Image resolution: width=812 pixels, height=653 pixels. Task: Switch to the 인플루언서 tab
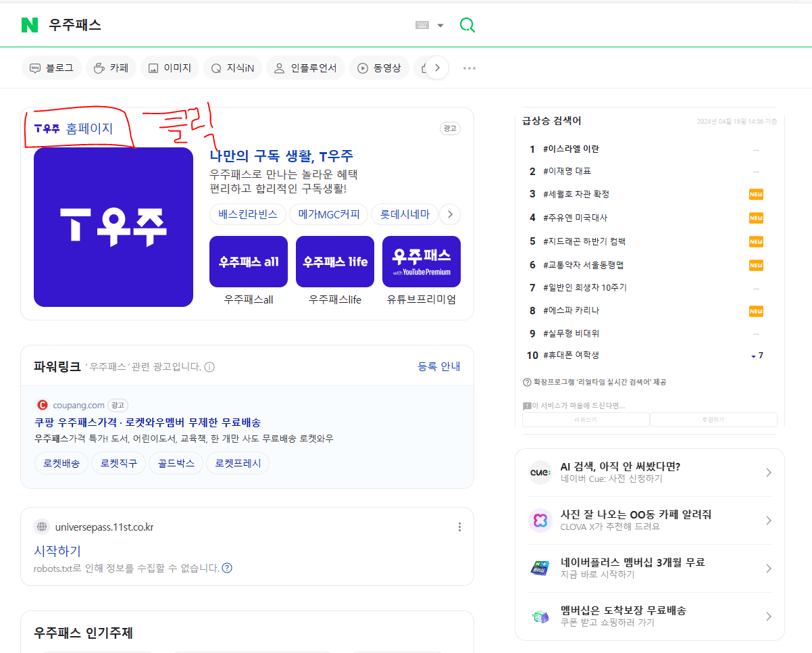click(305, 68)
